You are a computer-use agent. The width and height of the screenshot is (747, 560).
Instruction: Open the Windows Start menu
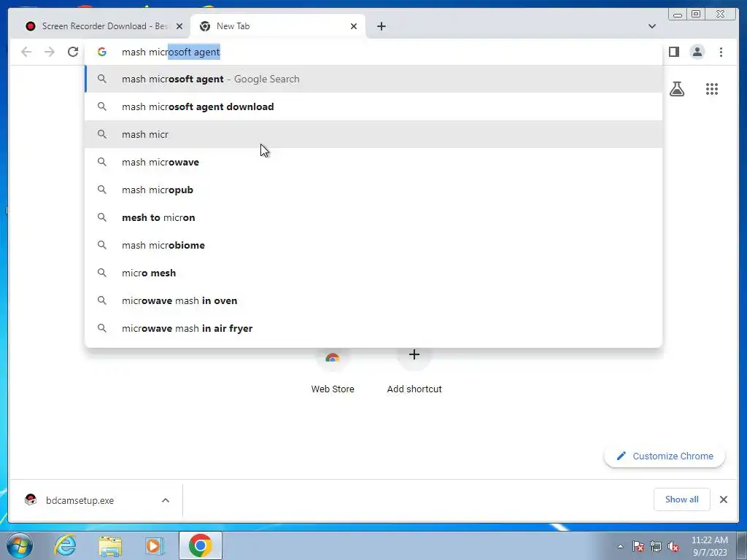click(x=20, y=545)
